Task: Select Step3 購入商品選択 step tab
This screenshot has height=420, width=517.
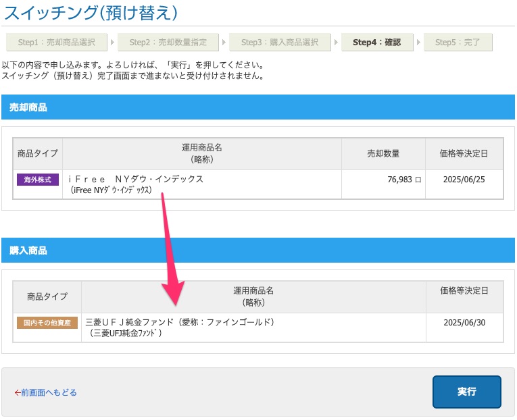Action: click(280, 42)
